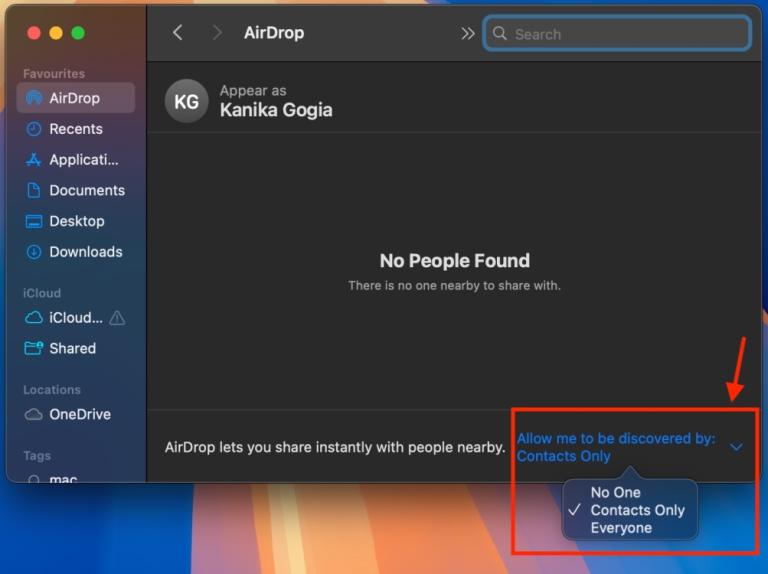This screenshot has height=574, width=768.
Task: Select the Downloads sidebar label
Action: click(x=86, y=252)
